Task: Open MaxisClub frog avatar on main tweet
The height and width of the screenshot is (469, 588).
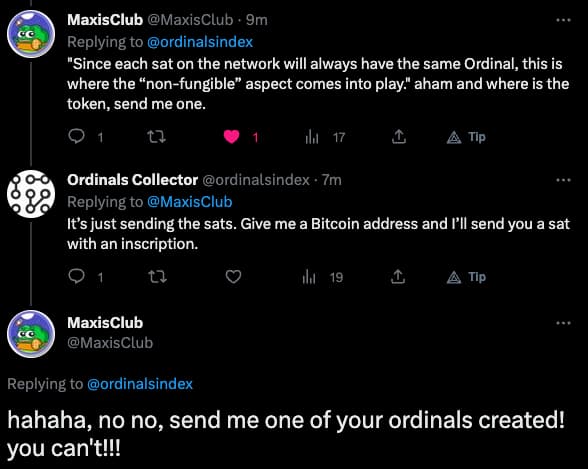Action: coord(31,334)
